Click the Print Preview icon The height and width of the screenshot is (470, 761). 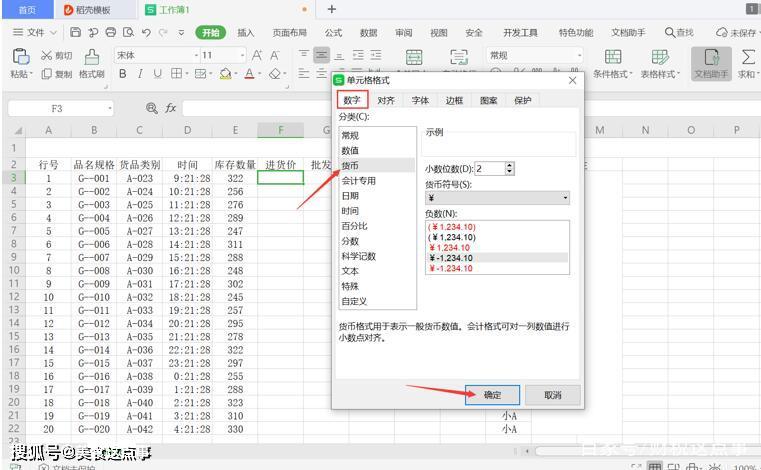coord(128,33)
